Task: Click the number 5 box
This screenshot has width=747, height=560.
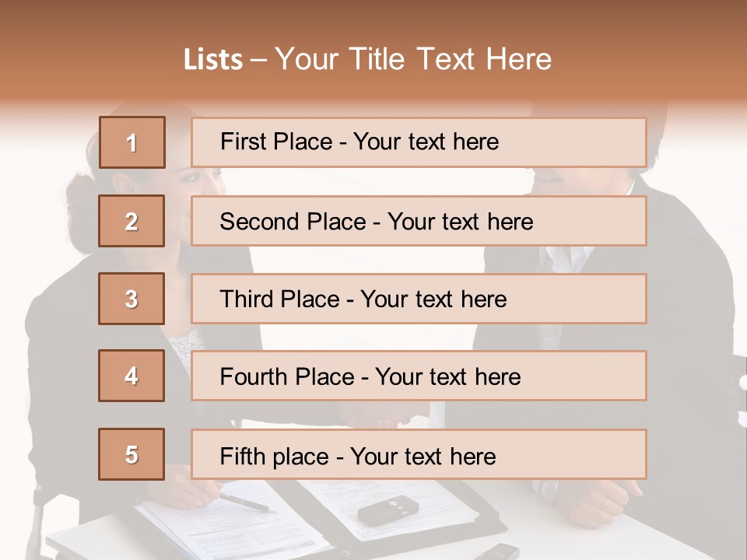Action: [132, 454]
